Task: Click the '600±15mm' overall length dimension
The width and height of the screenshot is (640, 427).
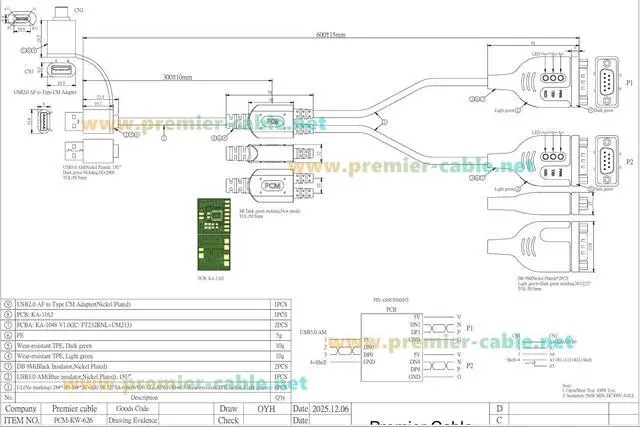Action: (x=331, y=35)
